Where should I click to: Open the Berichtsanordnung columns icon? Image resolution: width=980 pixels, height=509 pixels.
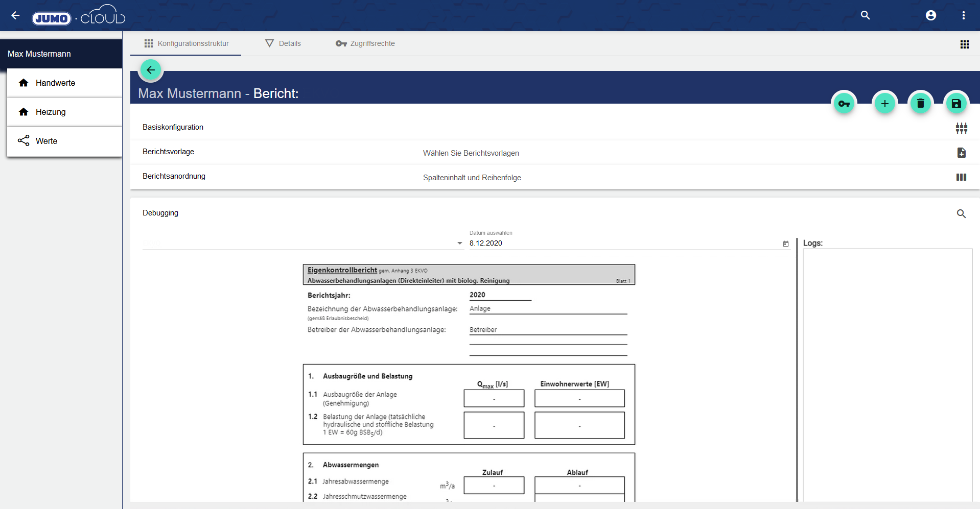pos(961,177)
